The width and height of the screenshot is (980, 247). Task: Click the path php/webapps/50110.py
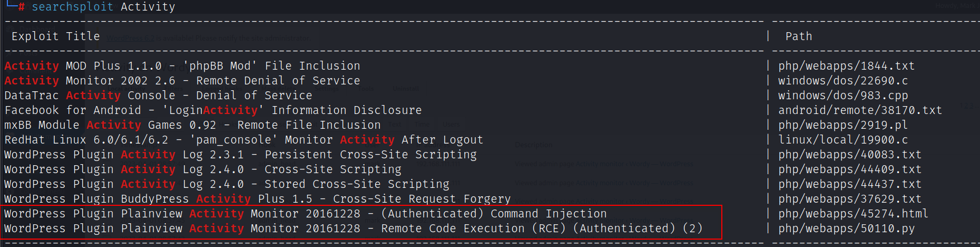click(x=846, y=229)
